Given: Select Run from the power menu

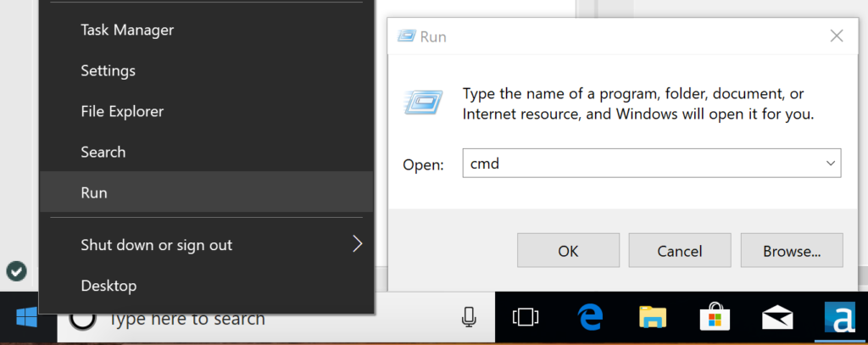Looking at the screenshot, I should (94, 192).
